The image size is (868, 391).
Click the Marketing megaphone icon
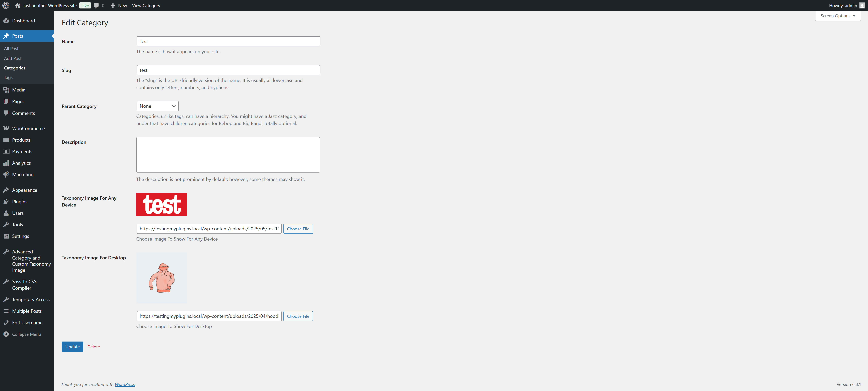(x=6, y=174)
